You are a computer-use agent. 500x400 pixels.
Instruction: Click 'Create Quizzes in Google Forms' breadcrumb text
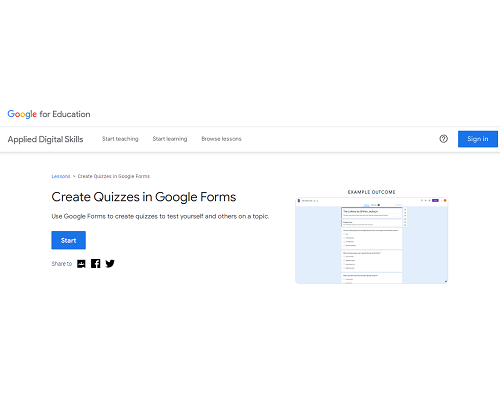click(114, 176)
